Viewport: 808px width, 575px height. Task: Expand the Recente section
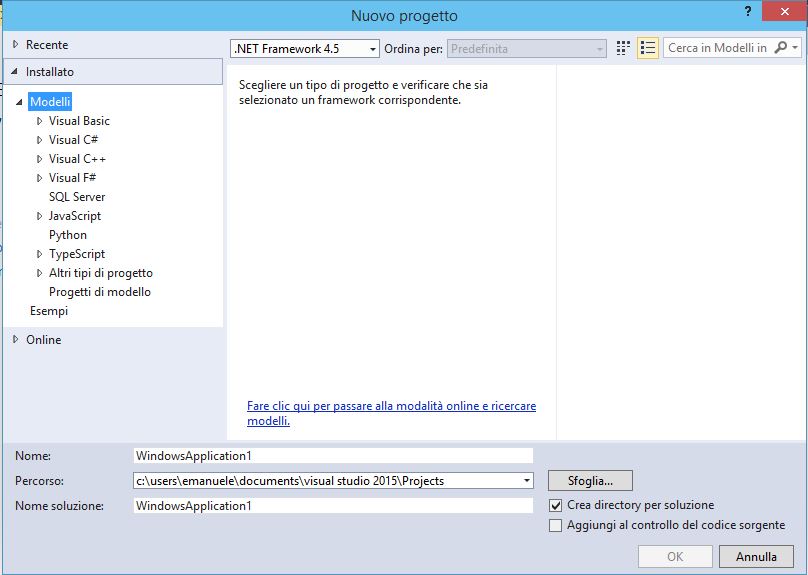tap(15, 44)
